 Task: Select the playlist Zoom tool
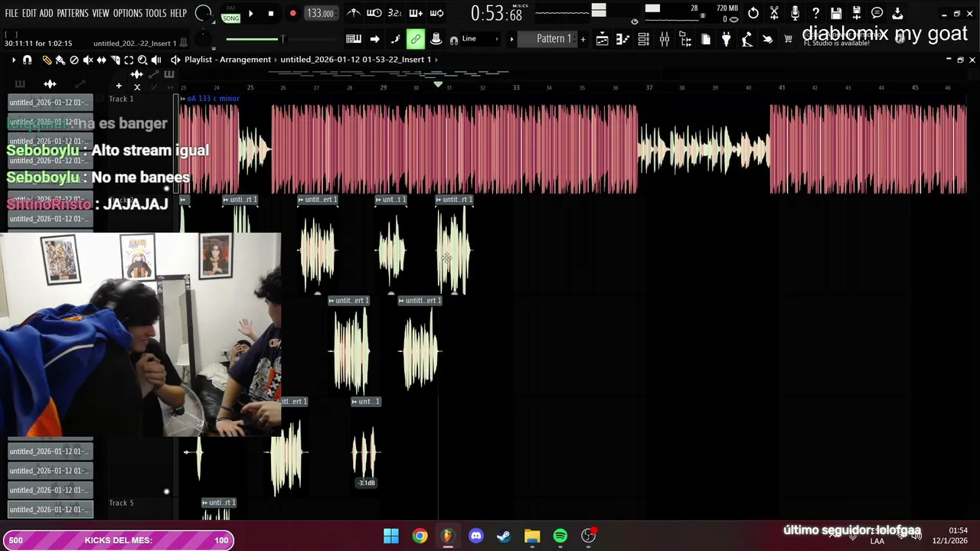coord(142,60)
